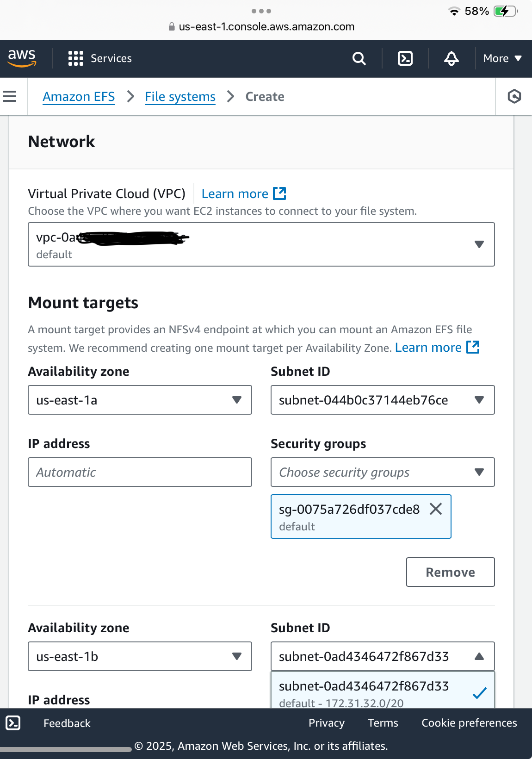Click the hexagon panel icon at right
This screenshot has width=532, height=759.
[x=514, y=96]
